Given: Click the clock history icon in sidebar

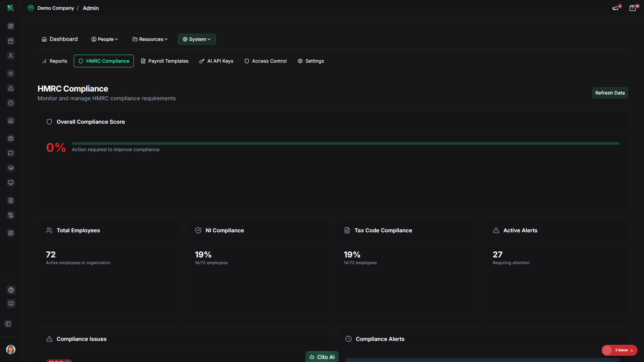Looking at the screenshot, I should coord(11,103).
